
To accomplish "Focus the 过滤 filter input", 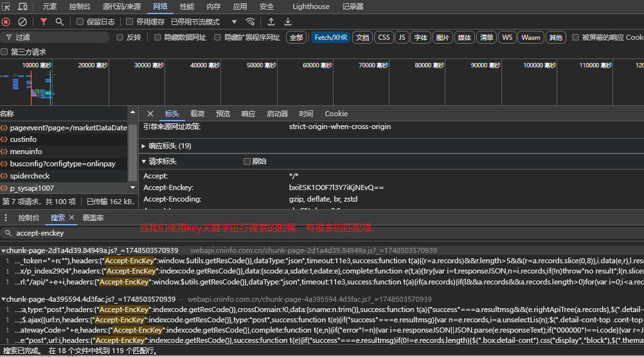I will pyautogui.click(x=55, y=37).
